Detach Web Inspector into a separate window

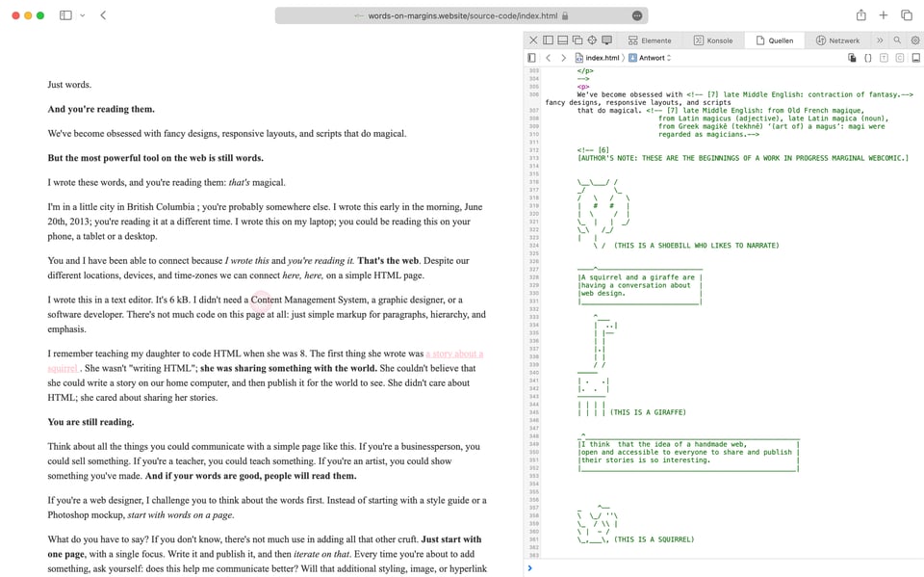[577, 39]
